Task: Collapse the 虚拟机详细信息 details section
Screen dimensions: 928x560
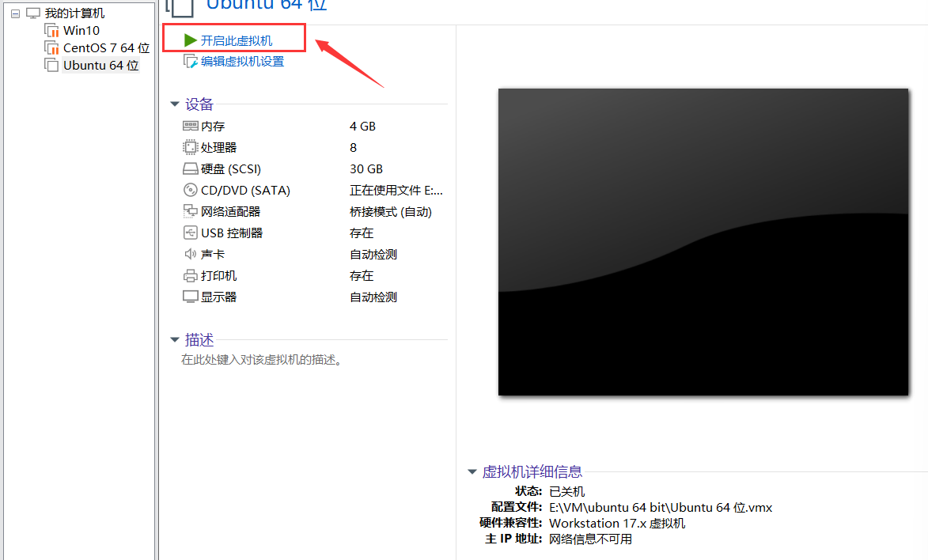Action: pyautogui.click(x=472, y=471)
